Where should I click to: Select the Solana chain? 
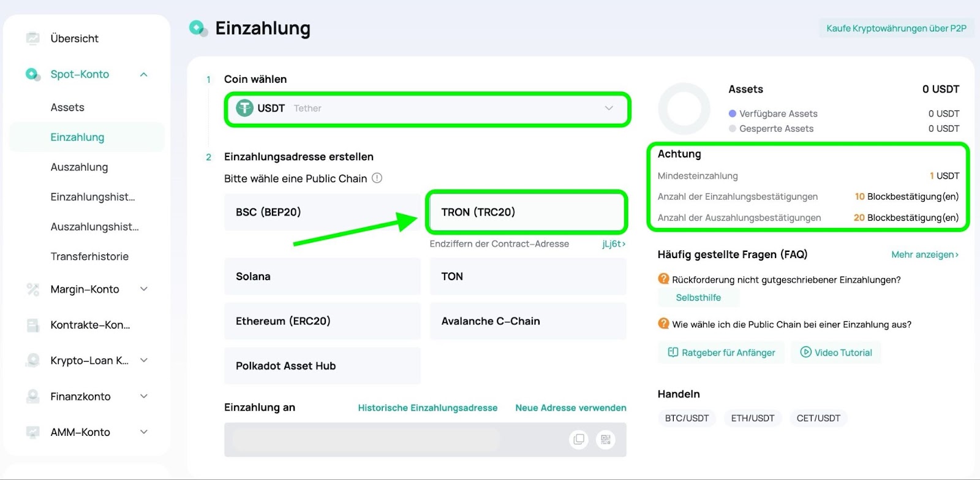[322, 276]
